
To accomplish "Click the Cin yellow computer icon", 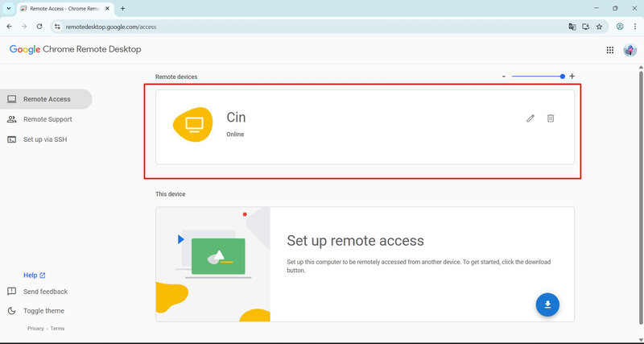I will click(193, 125).
